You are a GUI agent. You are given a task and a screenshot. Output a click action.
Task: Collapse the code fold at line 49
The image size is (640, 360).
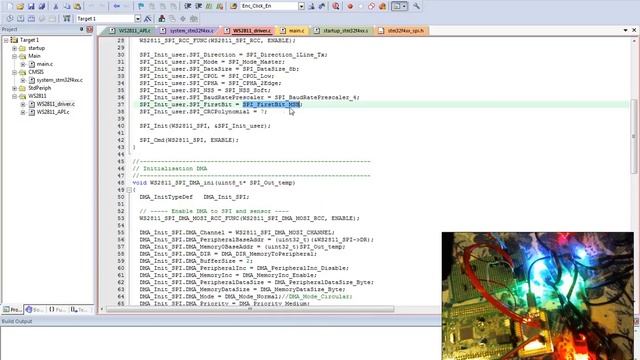coord(129,190)
